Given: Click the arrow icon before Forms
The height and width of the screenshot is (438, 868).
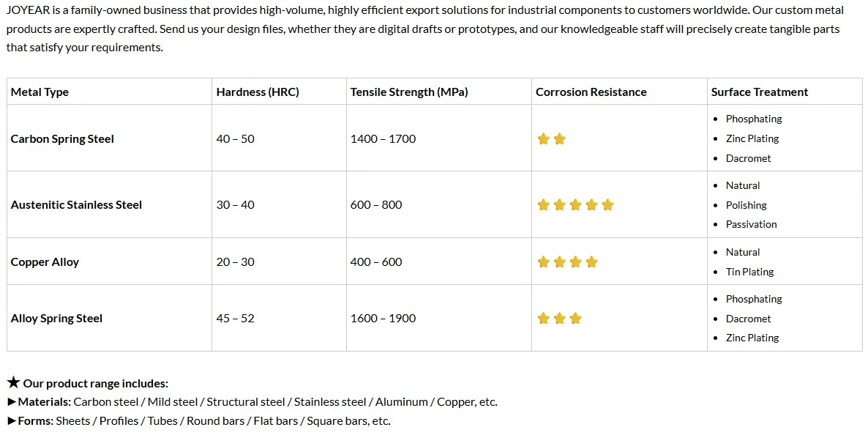Looking at the screenshot, I should click(12, 421).
